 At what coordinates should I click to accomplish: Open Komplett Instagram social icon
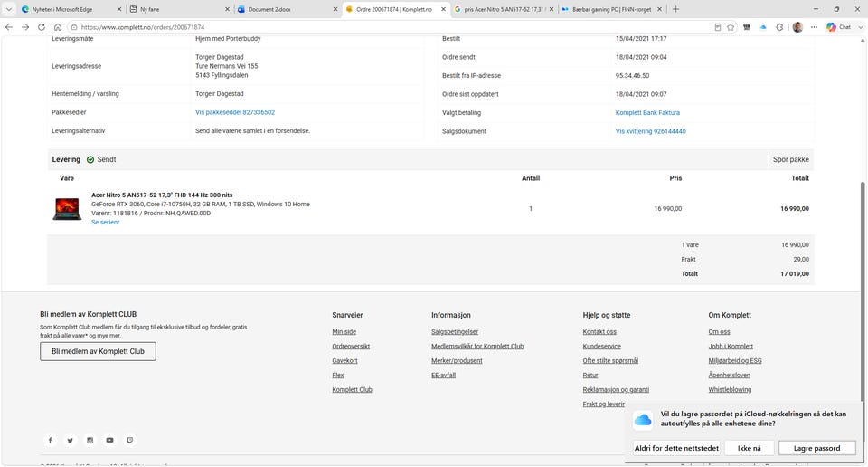(x=90, y=441)
